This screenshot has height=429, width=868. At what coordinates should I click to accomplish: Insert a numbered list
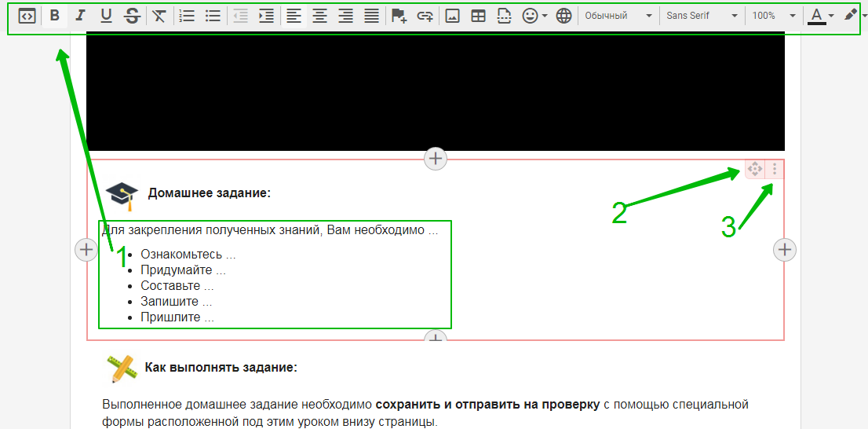tap(187, 16)
